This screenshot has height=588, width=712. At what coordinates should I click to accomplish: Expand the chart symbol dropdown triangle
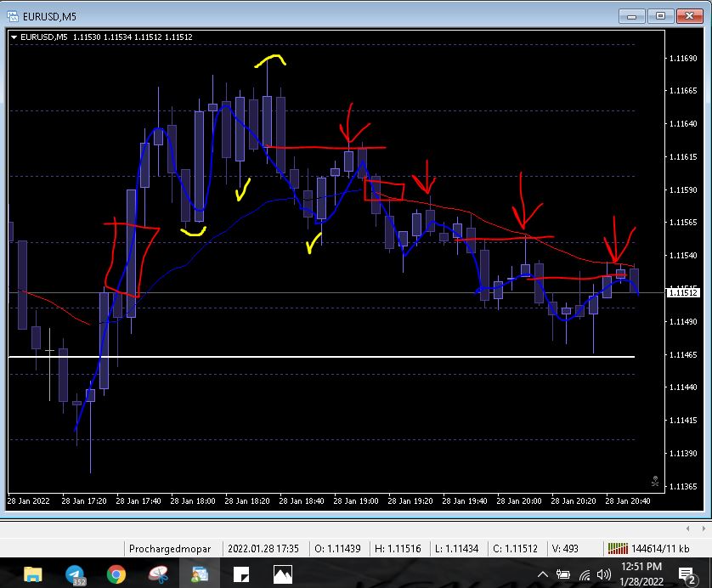tap(14, 37)
